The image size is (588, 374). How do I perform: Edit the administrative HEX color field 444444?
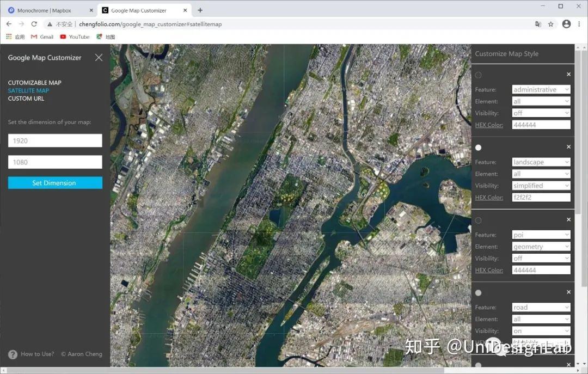coord(541,125)
